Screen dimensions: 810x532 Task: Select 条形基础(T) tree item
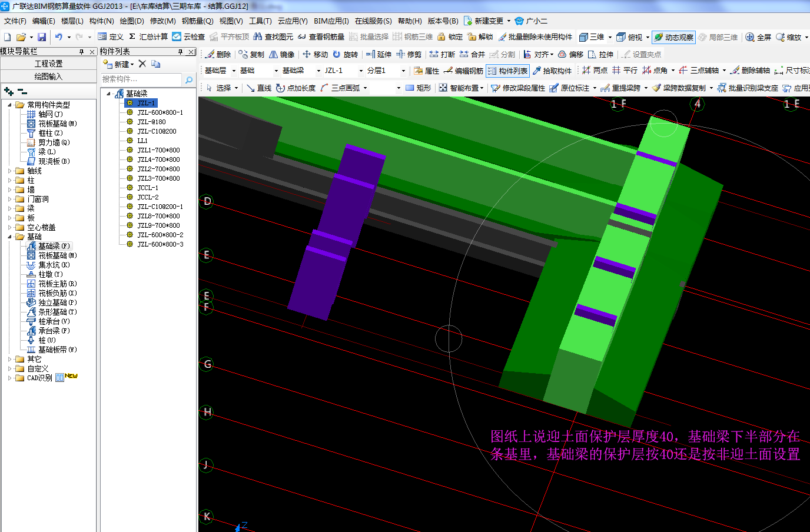[x=58, y=312]
